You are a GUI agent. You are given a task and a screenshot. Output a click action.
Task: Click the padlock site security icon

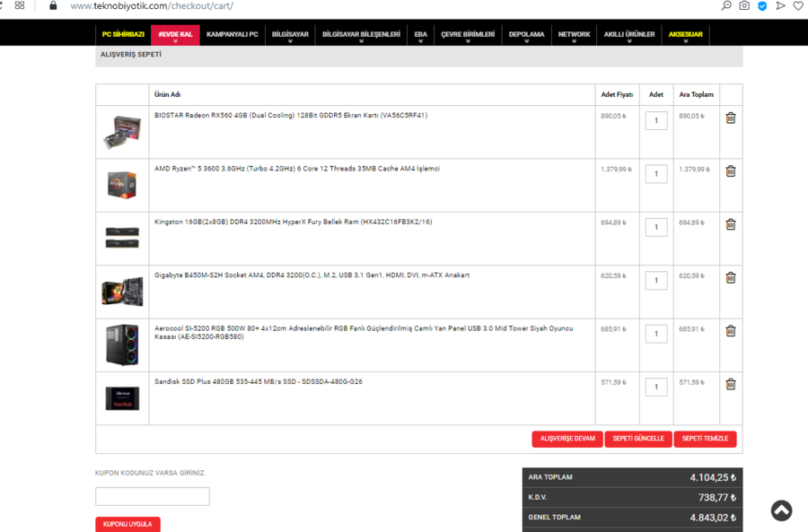coord(53,5)
